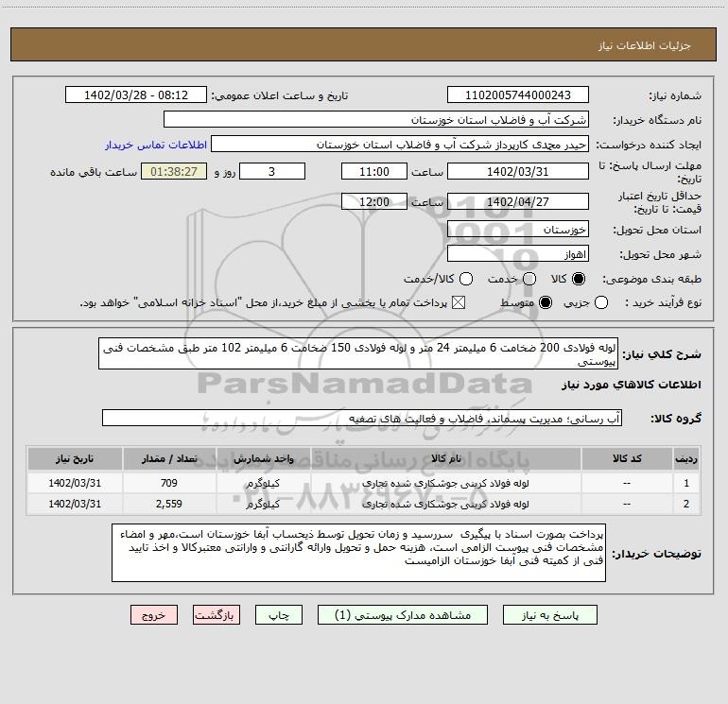This screenshot has height=704, width=728.
Task: Click the announcement date field 1402/03/28 - 08:12
Action: 136,95
